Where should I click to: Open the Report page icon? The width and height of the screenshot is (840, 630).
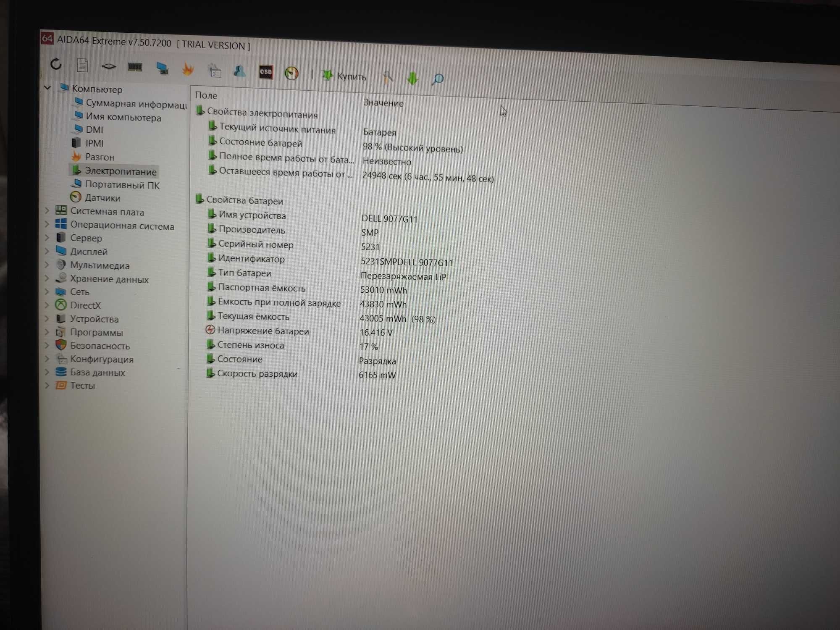pyautogui.click(x=82, y=65)
